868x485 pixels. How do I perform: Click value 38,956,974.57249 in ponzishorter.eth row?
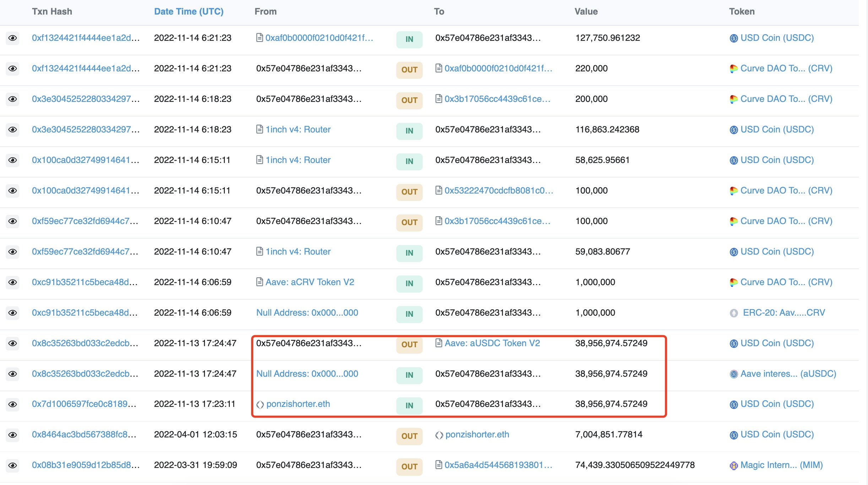pyautogui.click(x=611, y=404)
